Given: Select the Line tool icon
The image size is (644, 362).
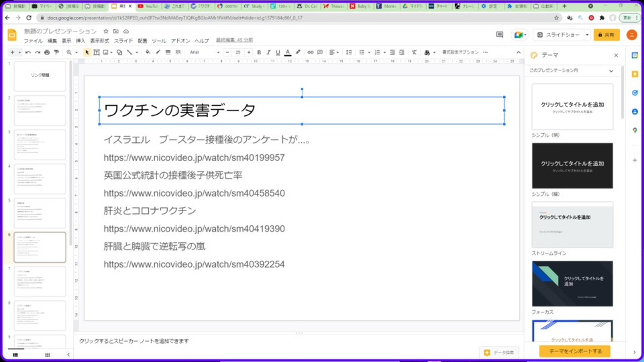Looking at the screenshot, I should click(129, 52).
